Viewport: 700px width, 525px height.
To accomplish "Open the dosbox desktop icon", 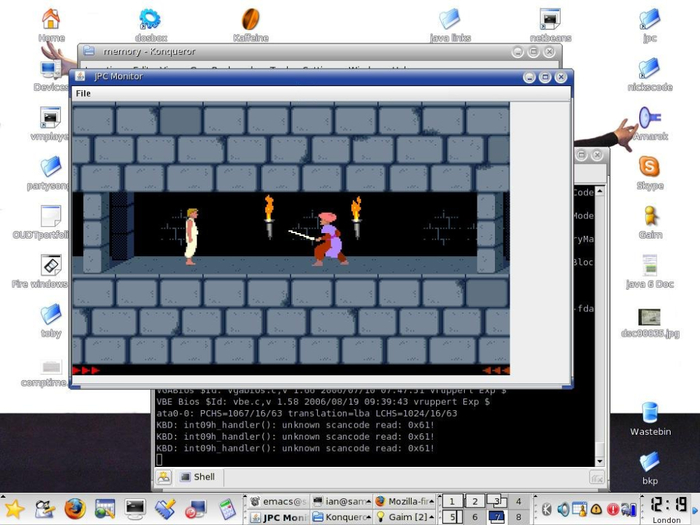I will (150, 25).
